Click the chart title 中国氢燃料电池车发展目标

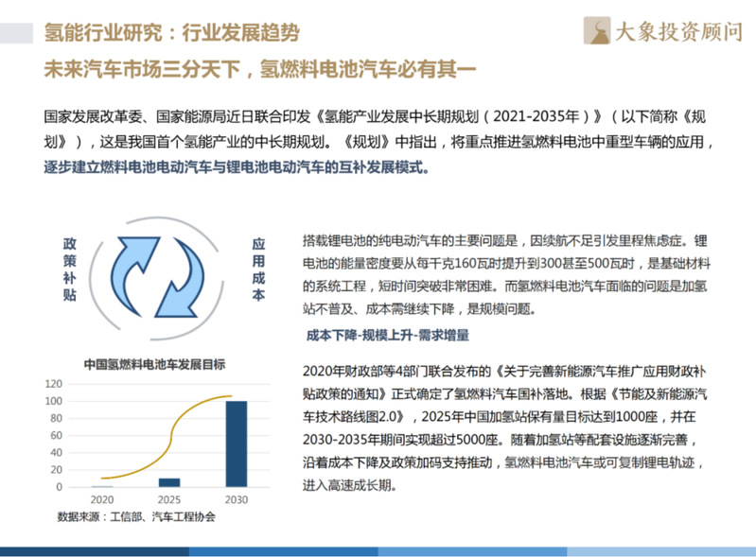tap(154, 363)
